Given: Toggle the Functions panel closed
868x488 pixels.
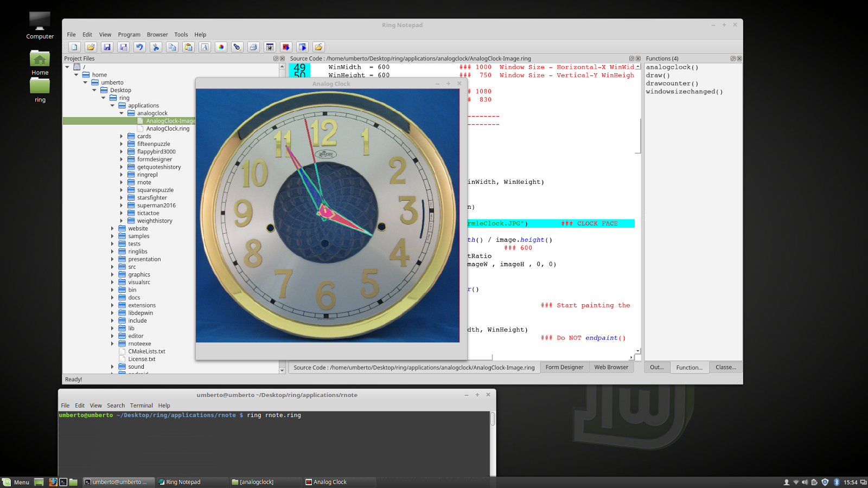Looking at the screenshot, I should (x=739, y=58).
